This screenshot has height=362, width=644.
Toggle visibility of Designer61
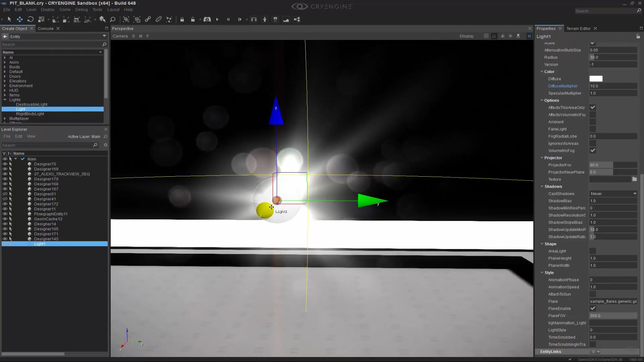coord(5,194)
